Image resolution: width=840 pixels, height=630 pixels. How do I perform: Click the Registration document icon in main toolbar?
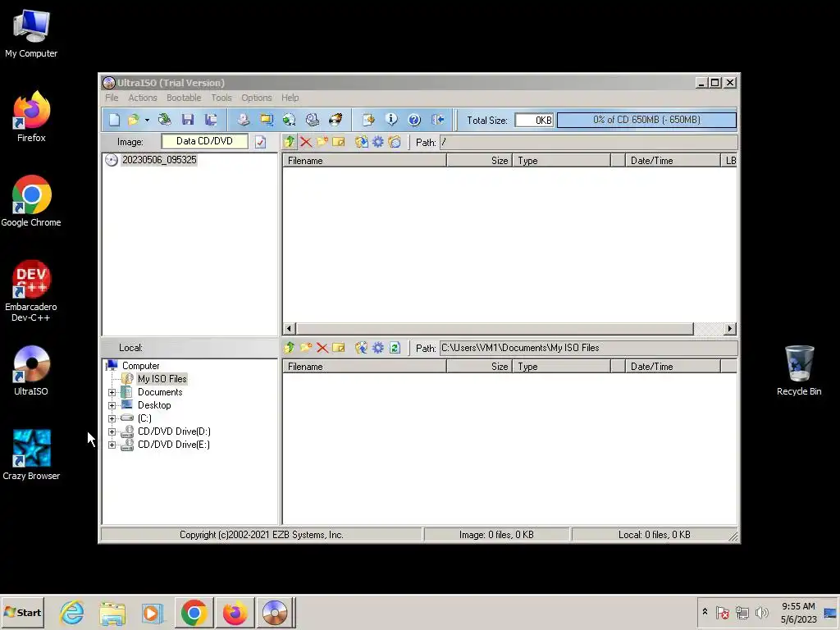click(368, 120)
